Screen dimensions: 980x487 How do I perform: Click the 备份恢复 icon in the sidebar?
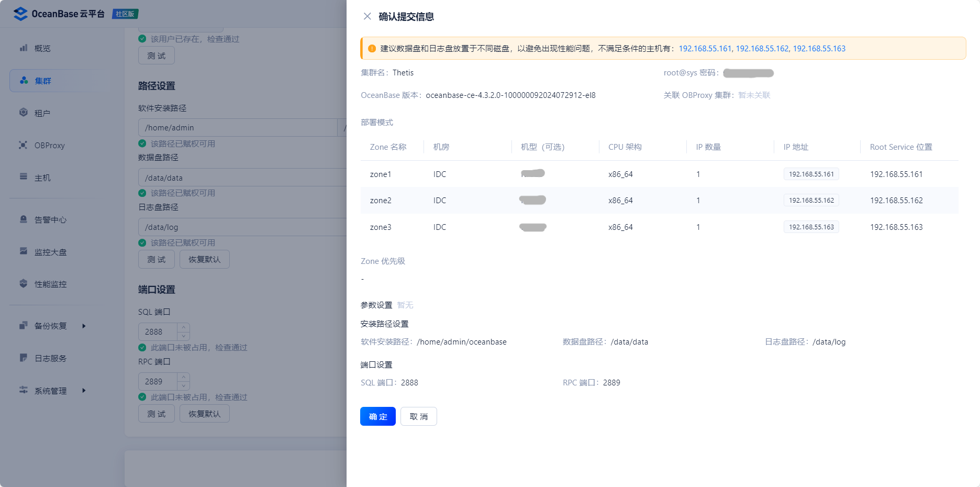24,326
